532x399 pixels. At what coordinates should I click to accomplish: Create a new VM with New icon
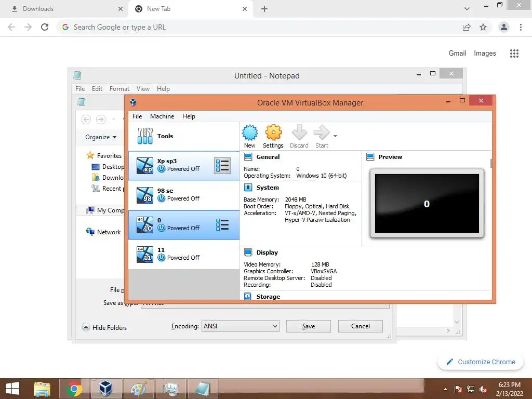point(250,137)
